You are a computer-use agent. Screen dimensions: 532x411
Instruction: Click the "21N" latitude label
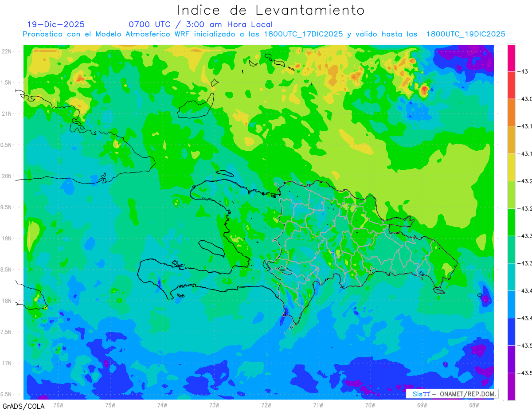coord(7,114)
